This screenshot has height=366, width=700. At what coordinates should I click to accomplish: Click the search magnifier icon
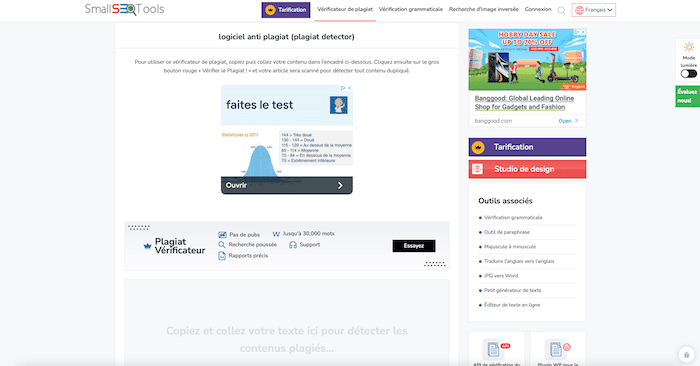562,10
